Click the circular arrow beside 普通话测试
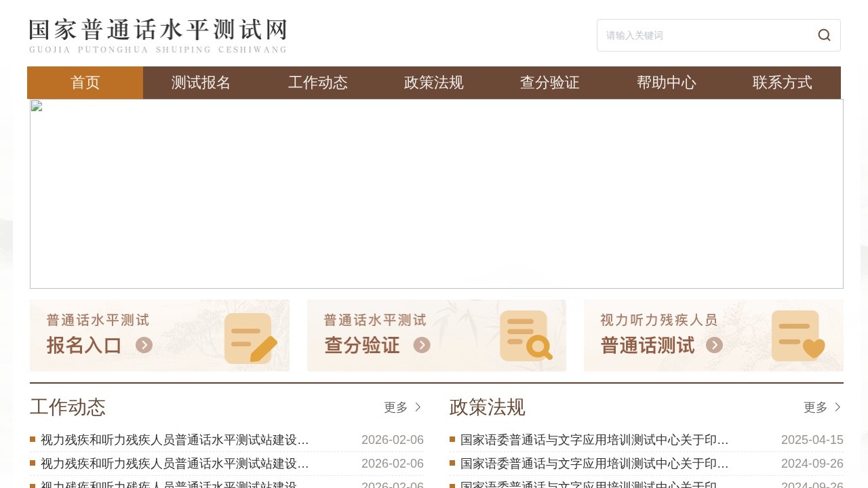 click(714, 345)
